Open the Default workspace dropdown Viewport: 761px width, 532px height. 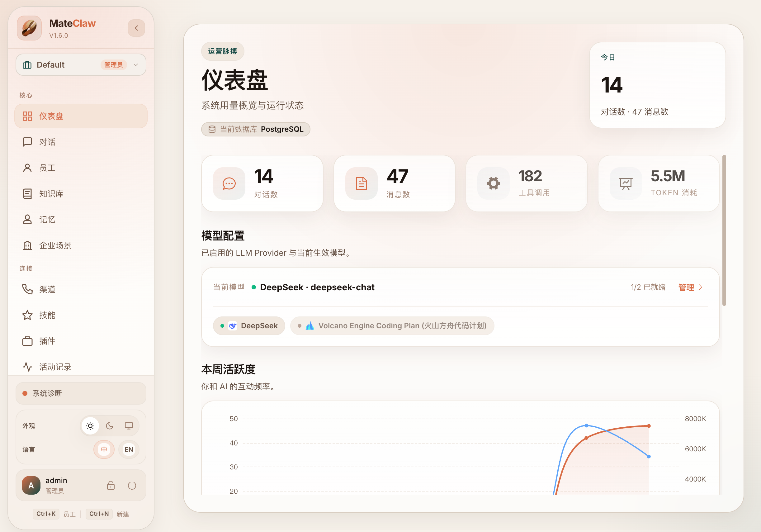pos(81,65)
